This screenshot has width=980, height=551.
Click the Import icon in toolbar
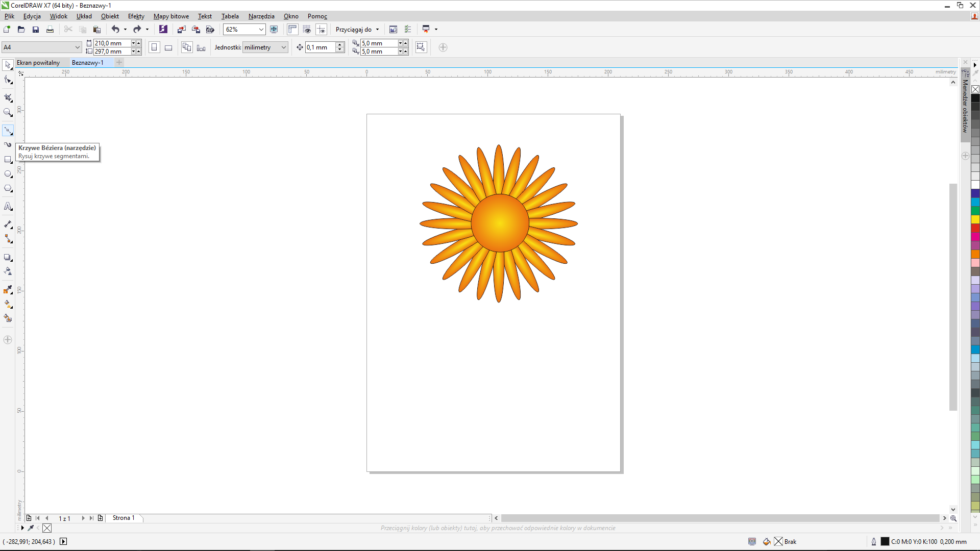(x=181, y=30)
